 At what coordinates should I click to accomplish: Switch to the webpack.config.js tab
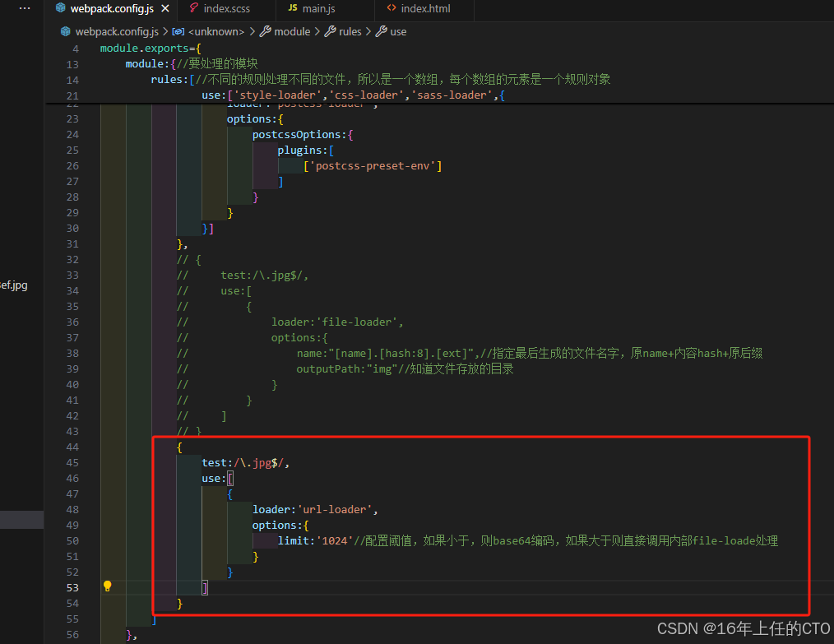[x=112, y=8]
